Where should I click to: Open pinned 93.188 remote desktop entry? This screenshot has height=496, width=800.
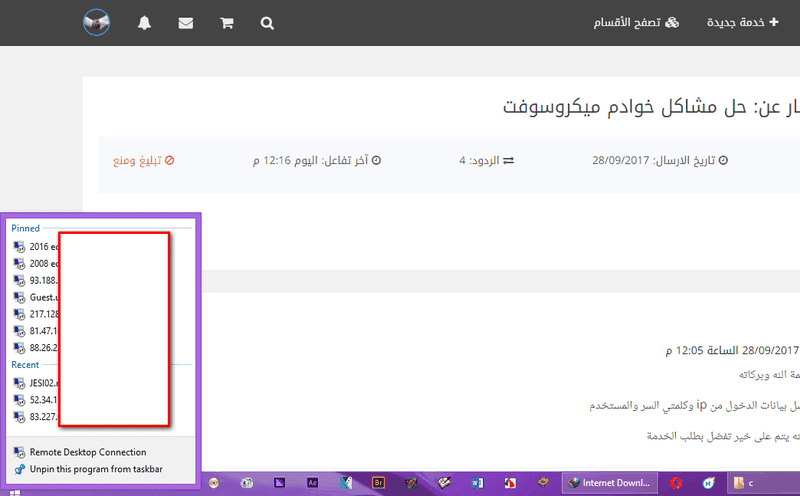[36, 280]
